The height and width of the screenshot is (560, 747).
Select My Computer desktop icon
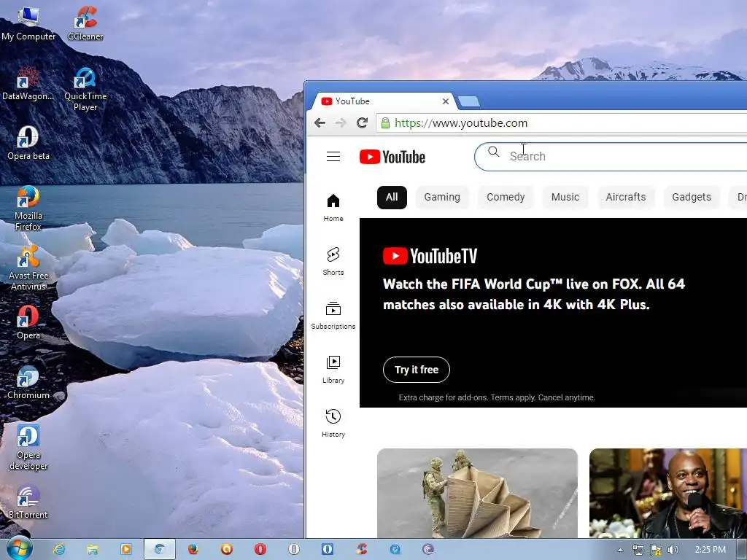click(28, 23)
